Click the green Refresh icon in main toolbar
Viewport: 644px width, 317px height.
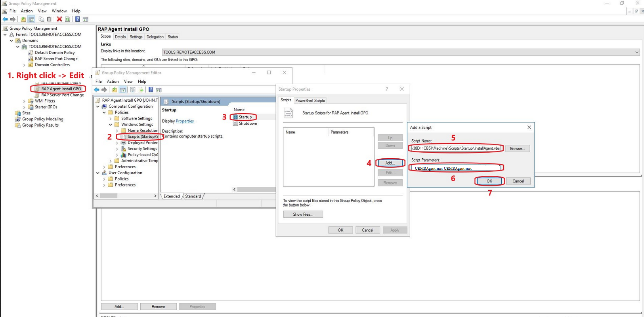[x=67, y=19]
